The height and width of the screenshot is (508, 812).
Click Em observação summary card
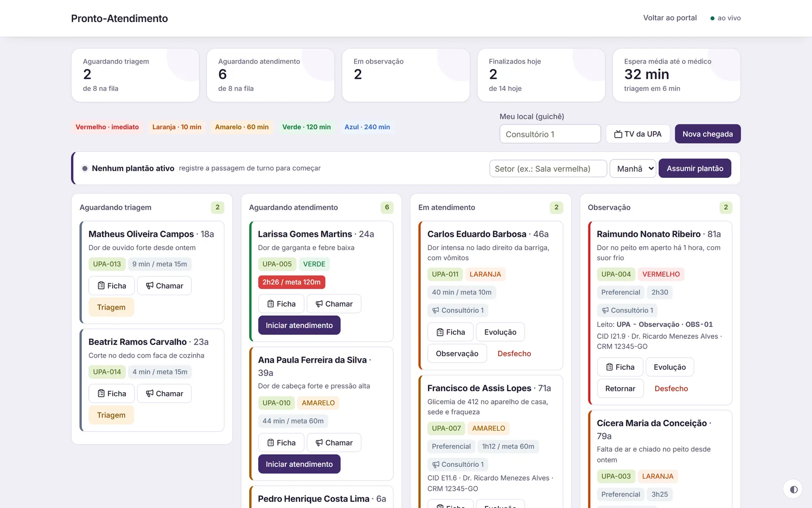coord(406,75)
